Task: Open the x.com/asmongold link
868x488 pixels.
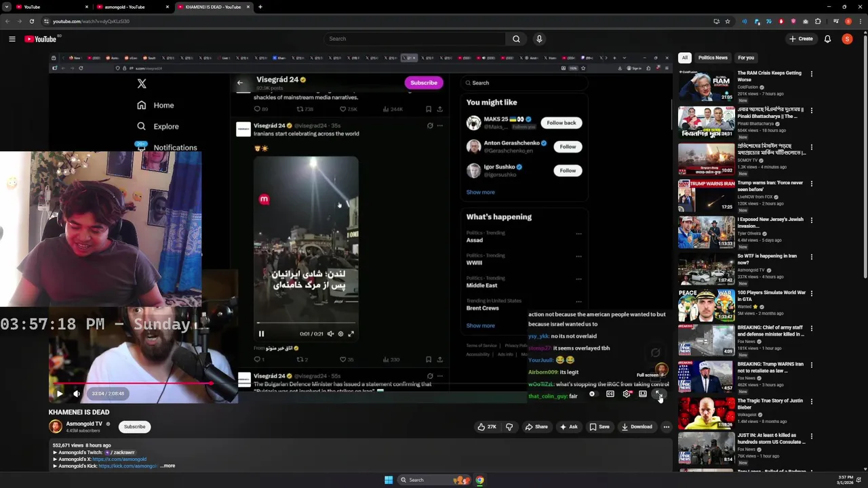Action: [x=119, y=460]
